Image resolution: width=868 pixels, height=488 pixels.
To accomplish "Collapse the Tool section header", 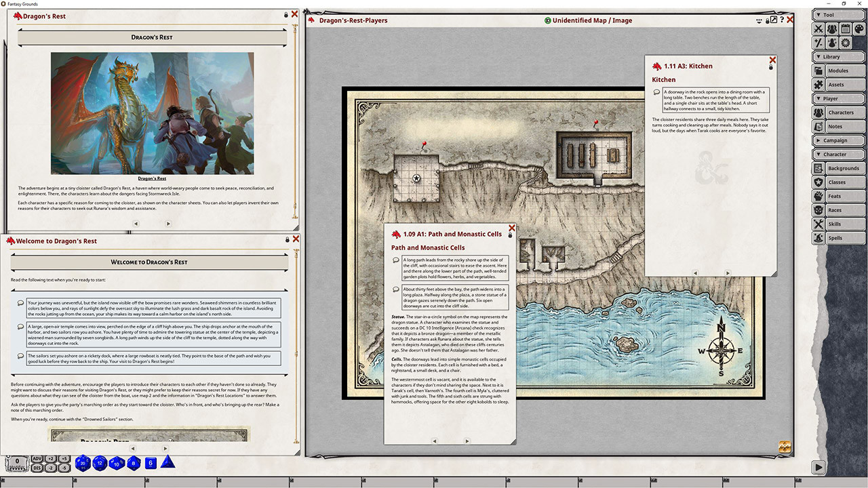I will click(839, 14).
